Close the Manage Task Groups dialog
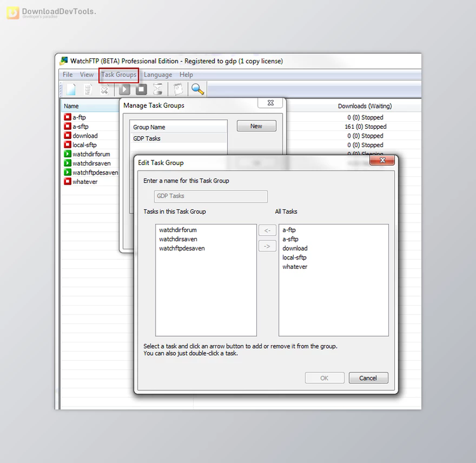 270,103
